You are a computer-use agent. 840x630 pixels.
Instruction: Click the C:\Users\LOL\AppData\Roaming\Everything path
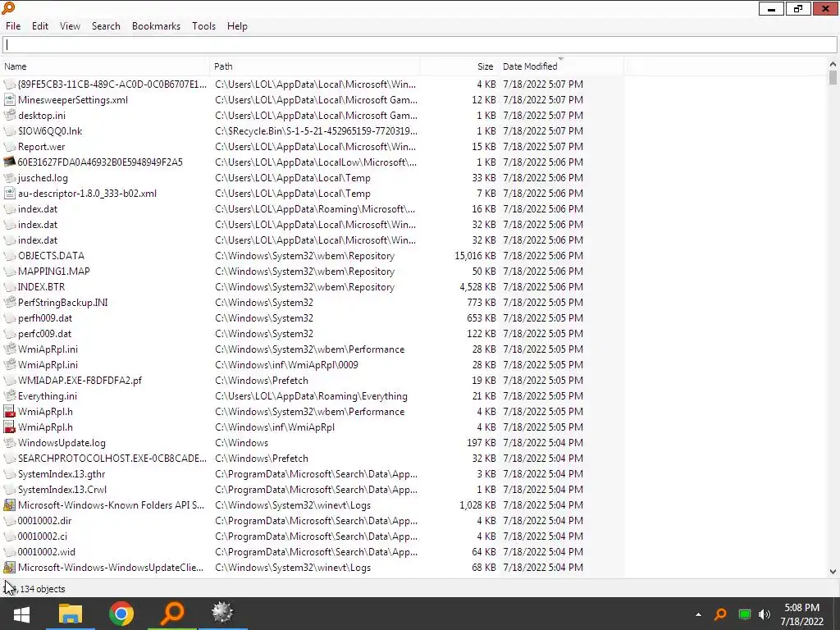point(311,396)
